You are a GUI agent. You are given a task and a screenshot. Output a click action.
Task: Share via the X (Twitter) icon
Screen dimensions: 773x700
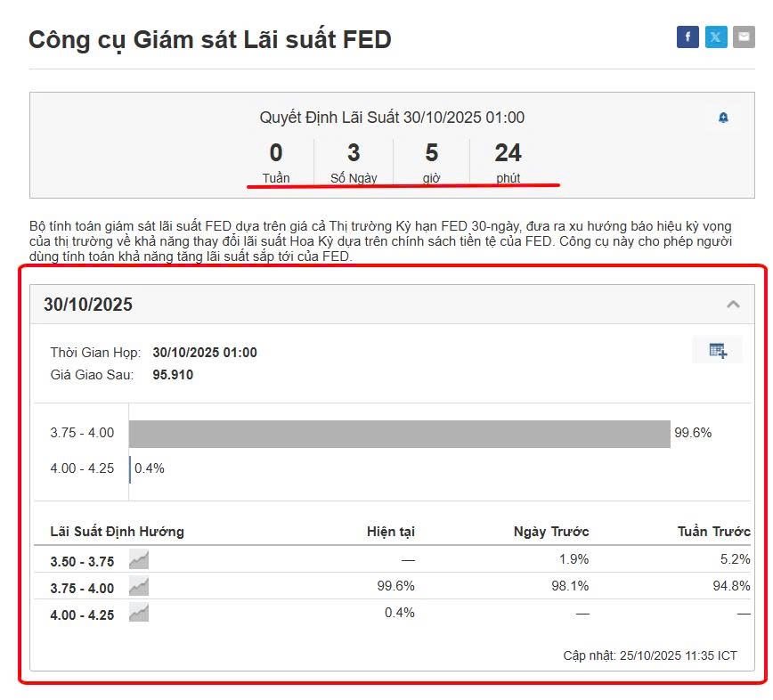click(x=716, y=37)
